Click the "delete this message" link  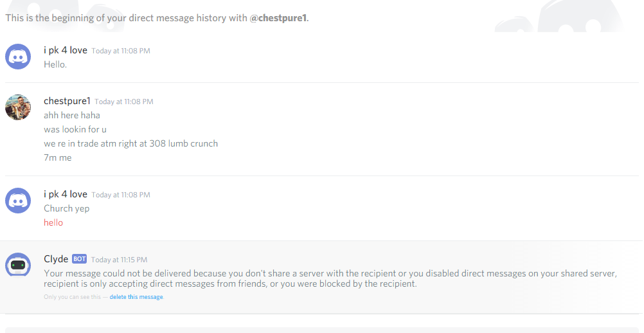[136, 297]
